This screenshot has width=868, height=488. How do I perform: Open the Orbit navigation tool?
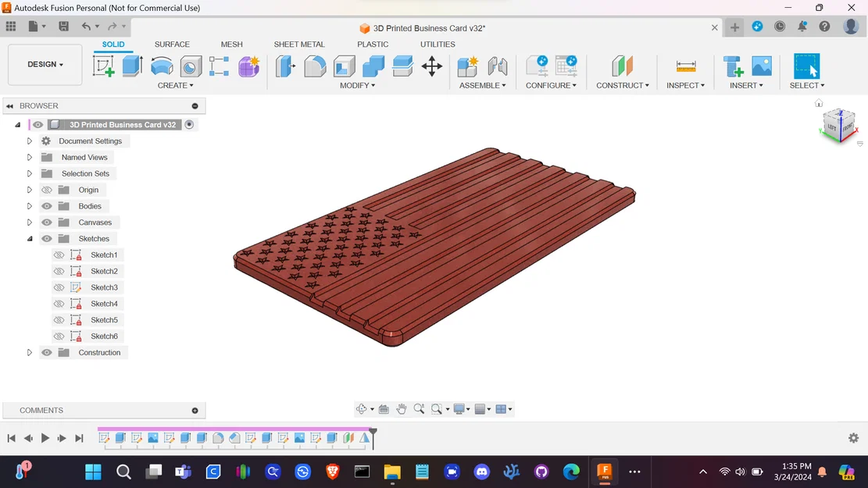(x=362, y=409)
